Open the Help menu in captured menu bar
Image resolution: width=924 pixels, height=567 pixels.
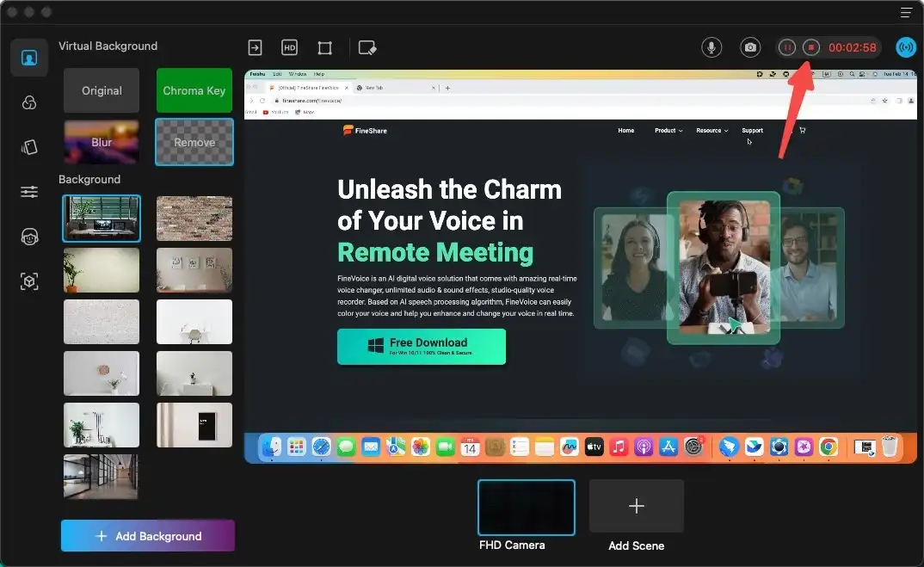[x=319, y=74]
